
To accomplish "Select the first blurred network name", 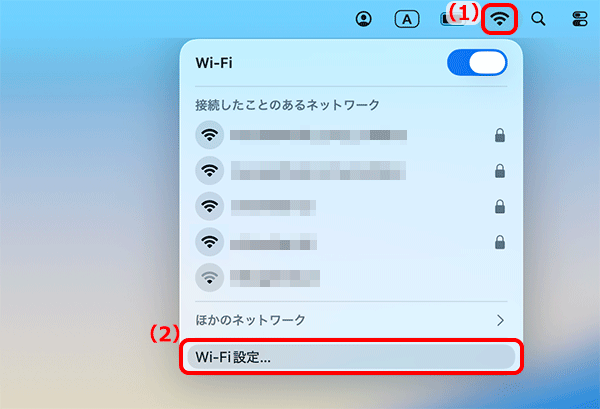I will pyautogui.click(x=318, y=135).
